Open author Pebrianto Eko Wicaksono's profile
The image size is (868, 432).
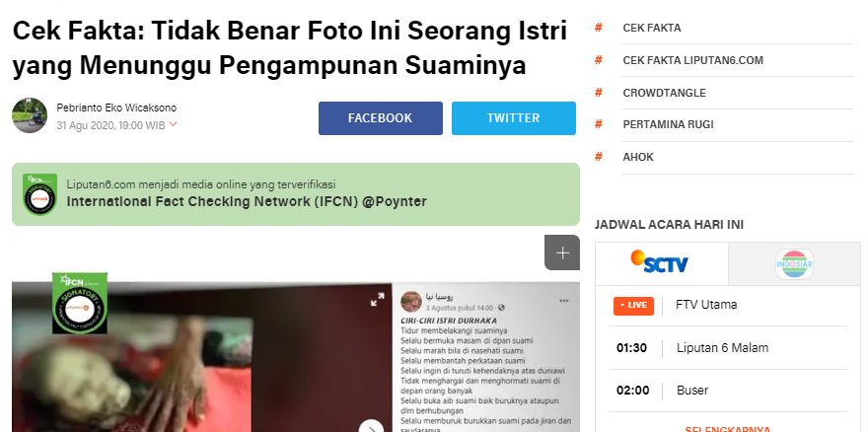pyautogui.click(x=116, y=108)
